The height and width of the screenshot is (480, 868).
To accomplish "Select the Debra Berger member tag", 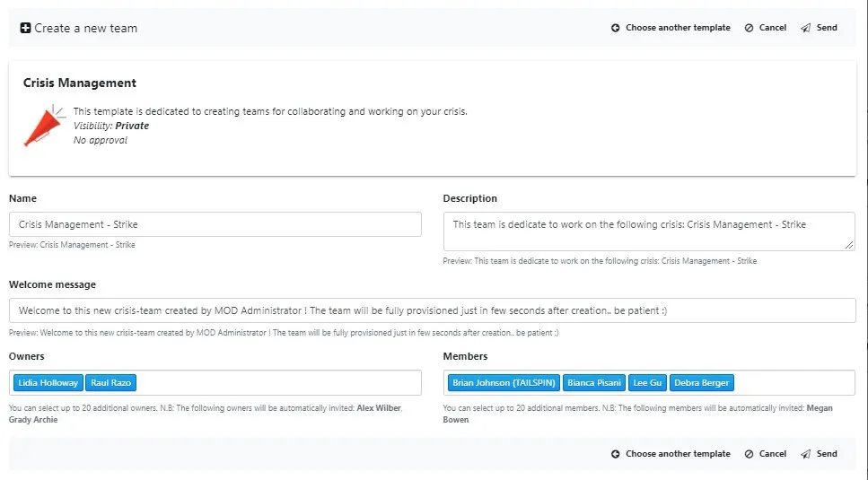I will [701, 383].
